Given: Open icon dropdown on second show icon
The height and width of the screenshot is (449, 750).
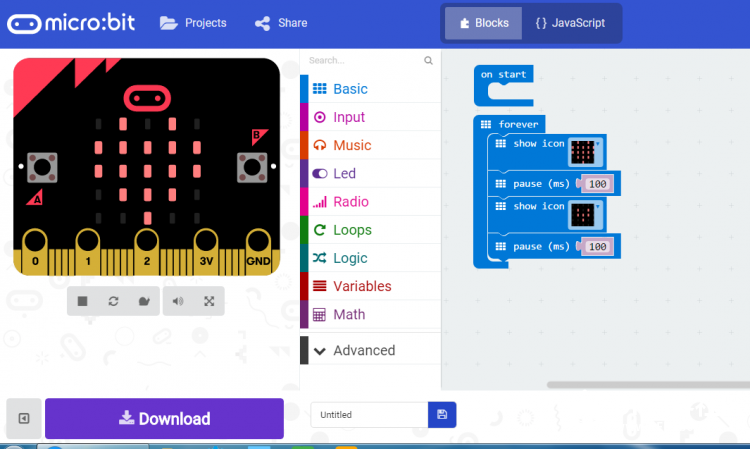Looking at the screenshot, I should click(x=586, y=215).
